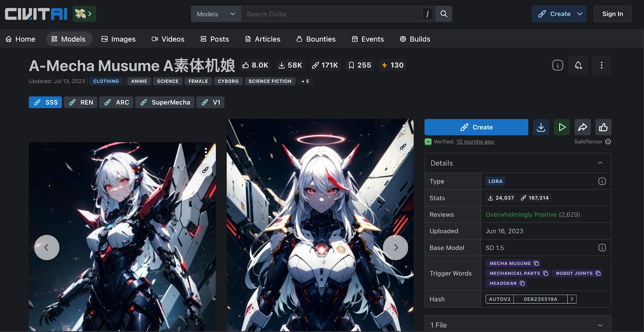Image resolution: width=644 pixels, height=332 pixels.
Task: Go to Home tab
Action: point(21,39)
